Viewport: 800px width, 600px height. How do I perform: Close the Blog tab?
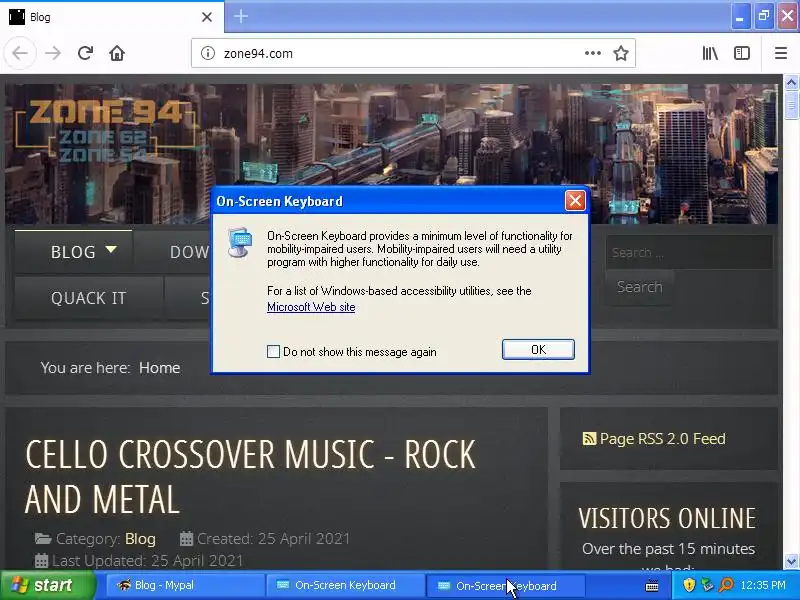207,17
